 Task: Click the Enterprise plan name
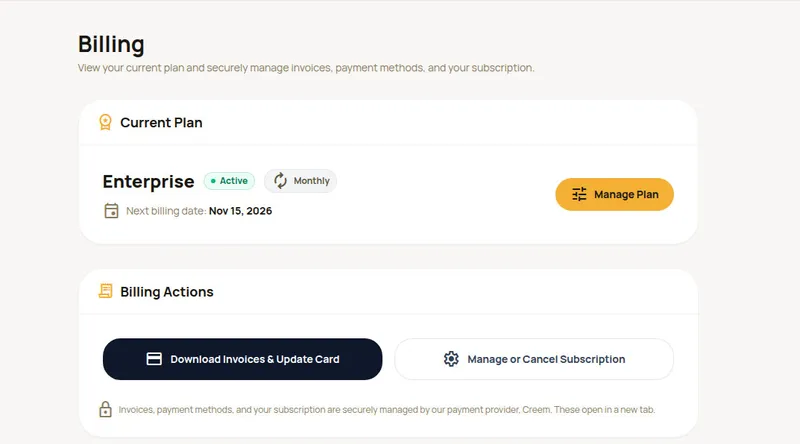[148, 182]
